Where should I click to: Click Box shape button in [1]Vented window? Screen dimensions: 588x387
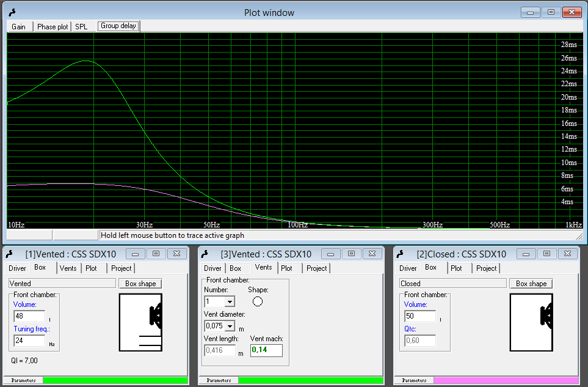140,284
